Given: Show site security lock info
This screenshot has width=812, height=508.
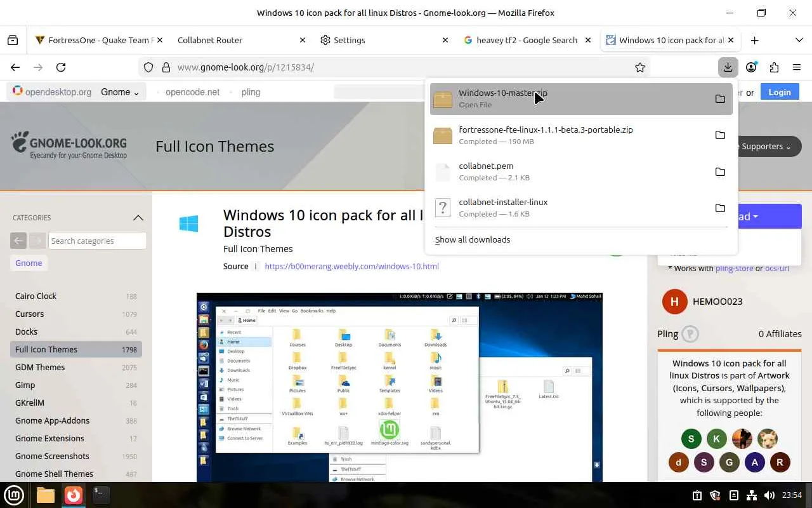Looking at the screenshot, I should point(166,67).
